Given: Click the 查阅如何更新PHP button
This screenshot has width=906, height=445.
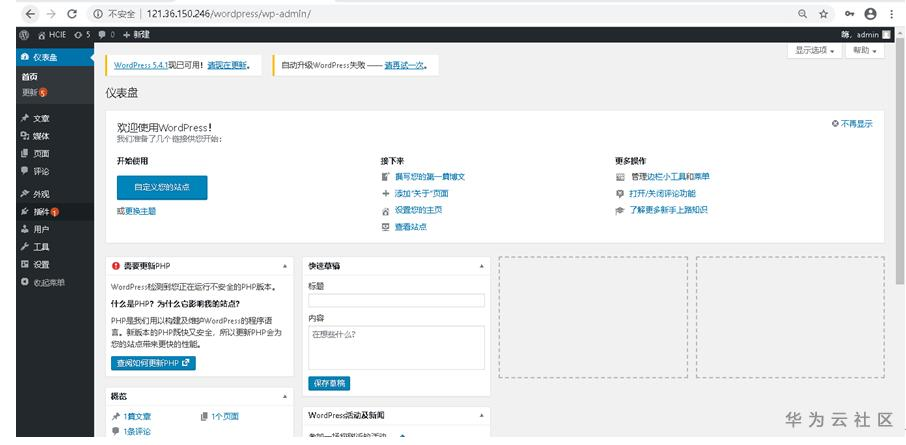Looking at the screenshot, I should pos(153,364).
